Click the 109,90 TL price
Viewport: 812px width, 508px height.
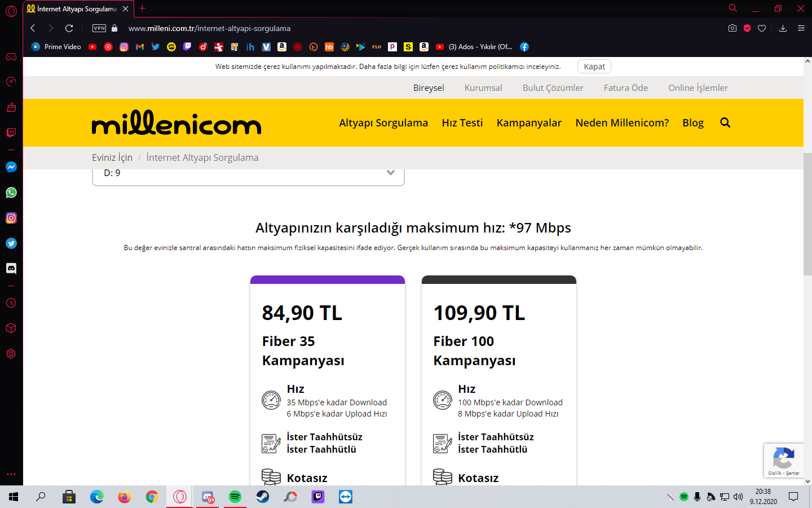pyautogui.click(x=479, y=313)
